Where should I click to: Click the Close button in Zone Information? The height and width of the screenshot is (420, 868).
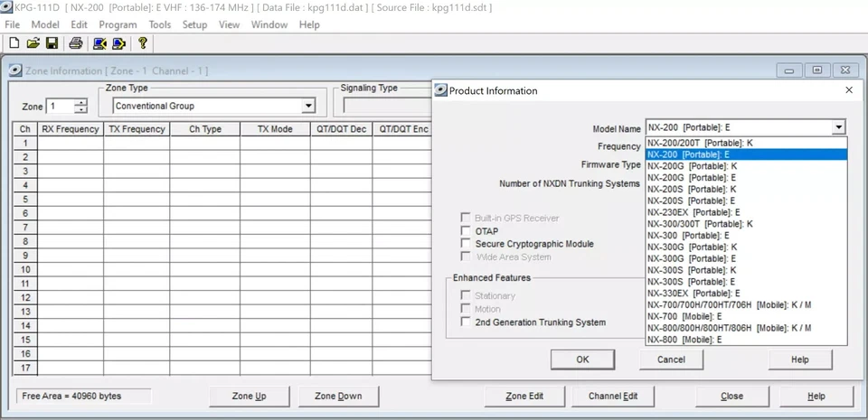[731, 396]
